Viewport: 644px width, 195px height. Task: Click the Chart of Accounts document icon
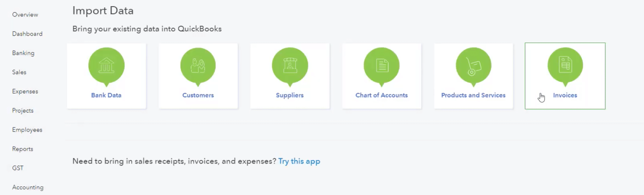381,66
